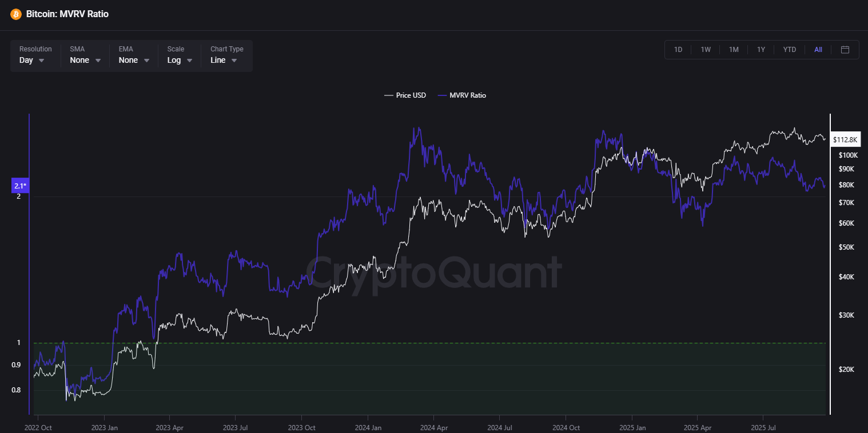This screenshot has width=868, height=433.
Task: Select the 1Y time range
Action: tap(761, 50)
